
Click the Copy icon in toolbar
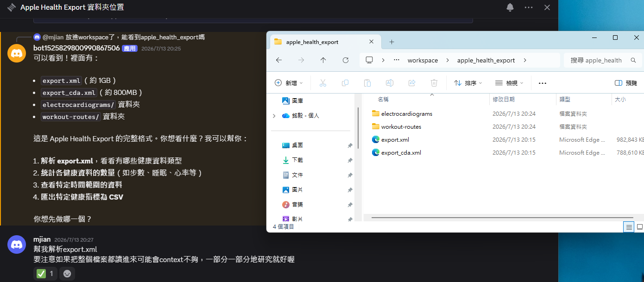click(x=345, y=83)
